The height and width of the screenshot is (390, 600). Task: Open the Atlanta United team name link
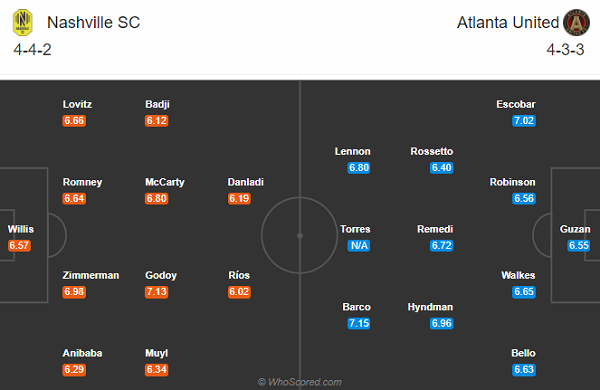[508, 23]
